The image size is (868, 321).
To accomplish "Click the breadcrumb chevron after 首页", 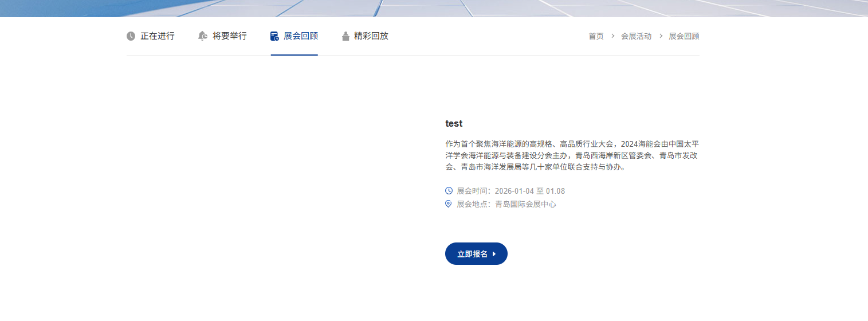I will pyautogui.click(x=612, y=36).
